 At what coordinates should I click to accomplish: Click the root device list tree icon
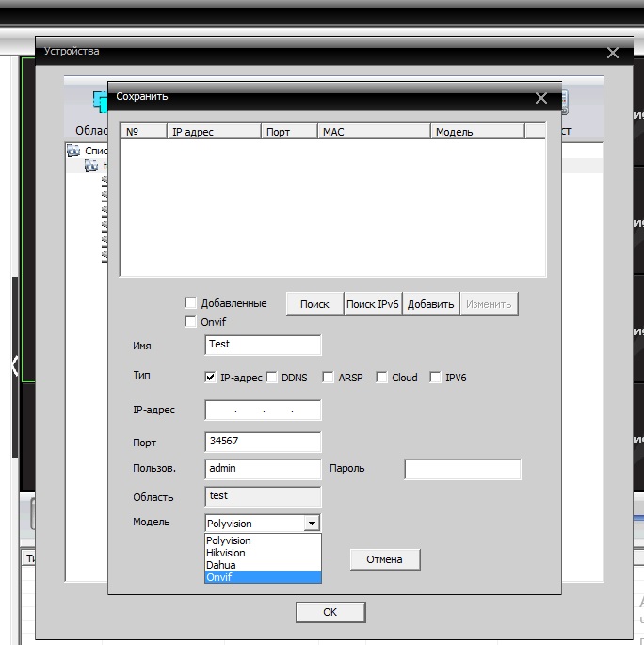[x=73, y=151]
